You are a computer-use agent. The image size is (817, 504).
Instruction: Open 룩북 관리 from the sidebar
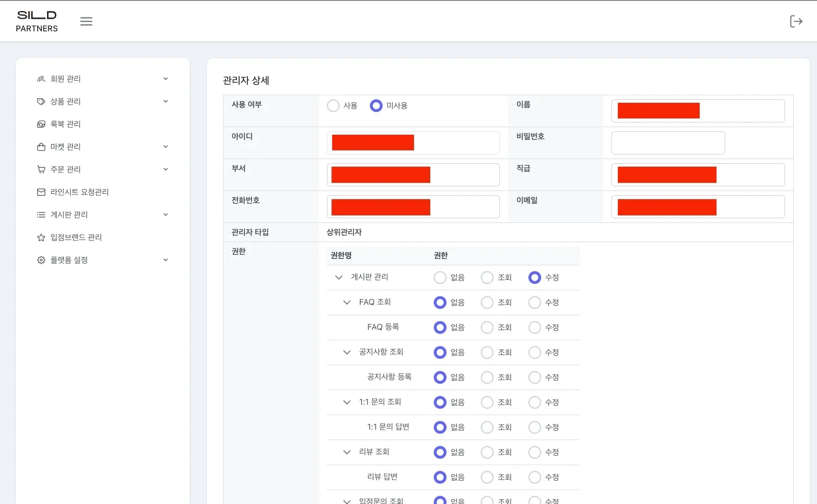click(65, 124)
